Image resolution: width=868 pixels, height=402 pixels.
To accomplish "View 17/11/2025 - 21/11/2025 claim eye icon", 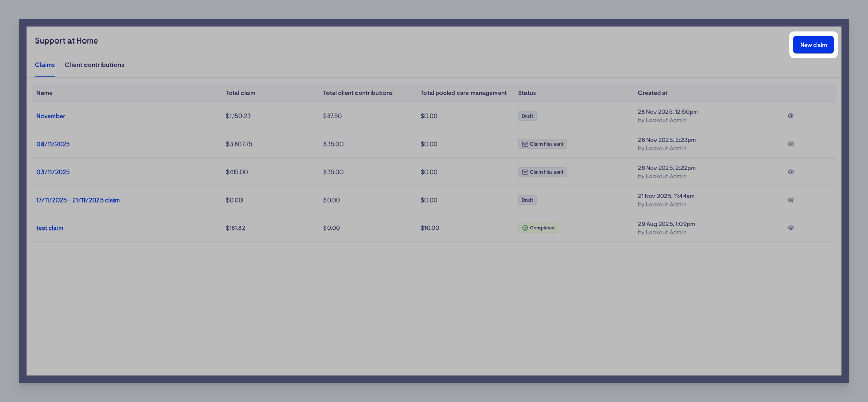I will pyautogui.click(x=790, y=200).
